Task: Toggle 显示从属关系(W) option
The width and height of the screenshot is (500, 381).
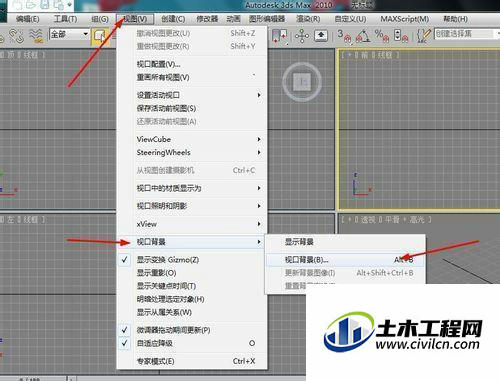Action: tap(192, 312)
